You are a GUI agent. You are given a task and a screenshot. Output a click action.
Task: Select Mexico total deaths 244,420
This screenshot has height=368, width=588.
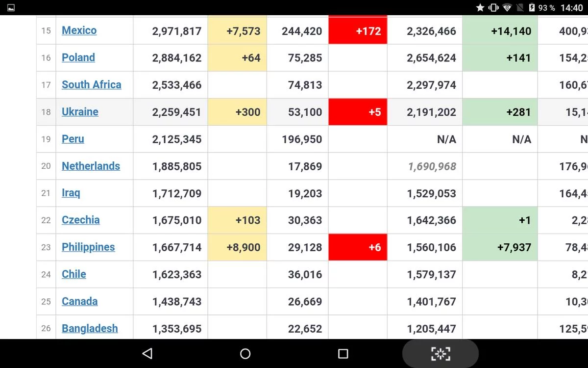(302, 31)
